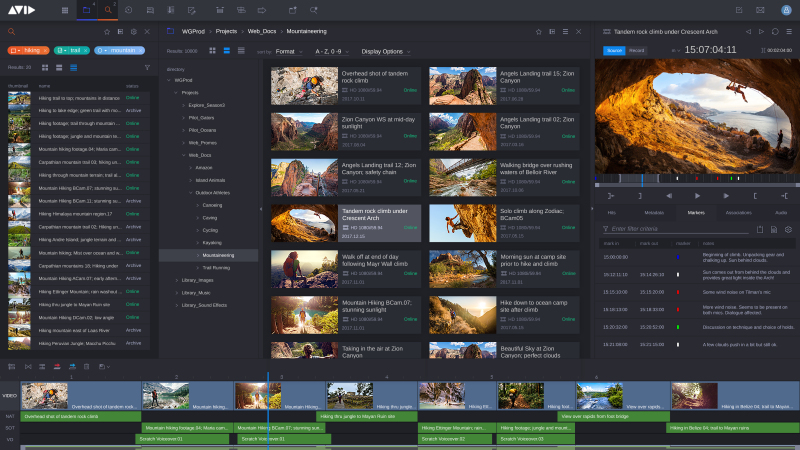Click the user profile avatar icon
The image size is (800, 450).
coord(786,10)
